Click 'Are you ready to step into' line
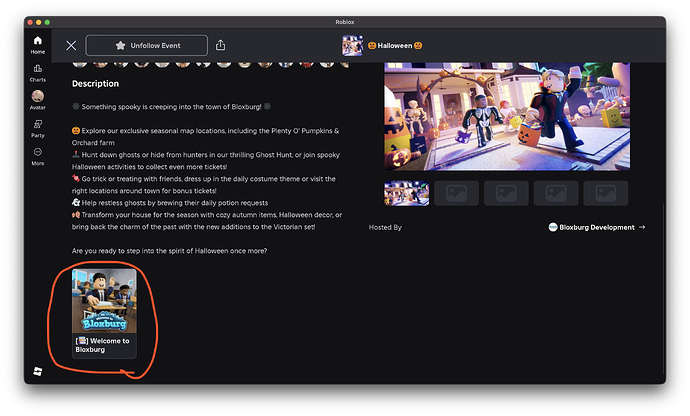This screenshot has height=416, width=690. (169, 251)
